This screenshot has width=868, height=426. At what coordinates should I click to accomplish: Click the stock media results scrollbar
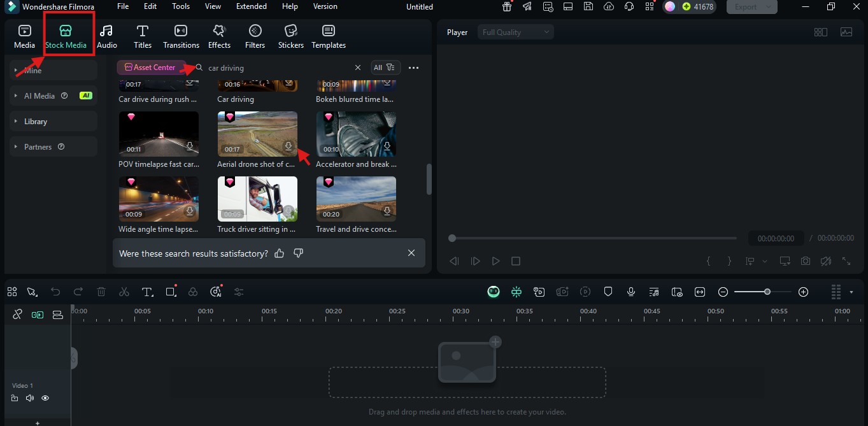(429, 180)
